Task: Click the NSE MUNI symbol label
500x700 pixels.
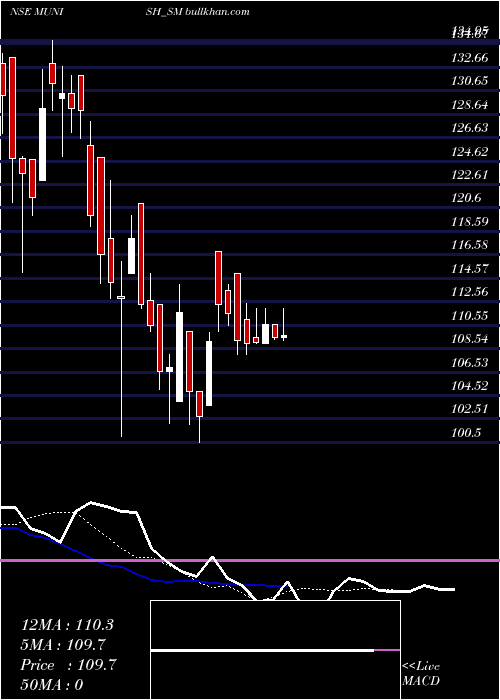Action: coord(36,12)
